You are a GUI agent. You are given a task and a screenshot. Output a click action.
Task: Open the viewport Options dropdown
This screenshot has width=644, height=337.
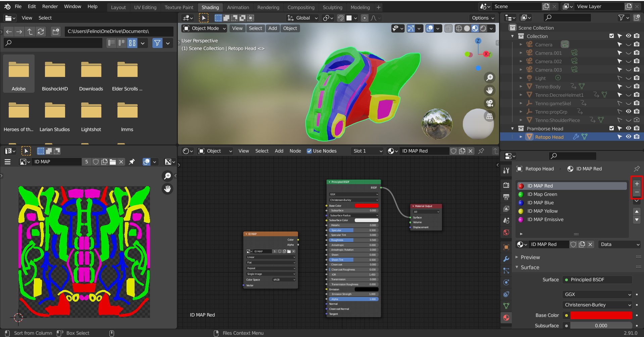click(483, 18)
